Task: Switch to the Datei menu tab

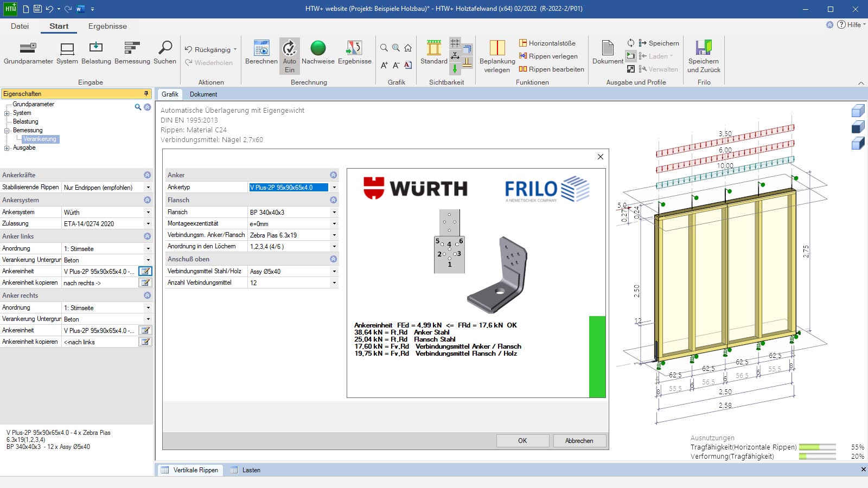Action: click(x=20, y=26)
